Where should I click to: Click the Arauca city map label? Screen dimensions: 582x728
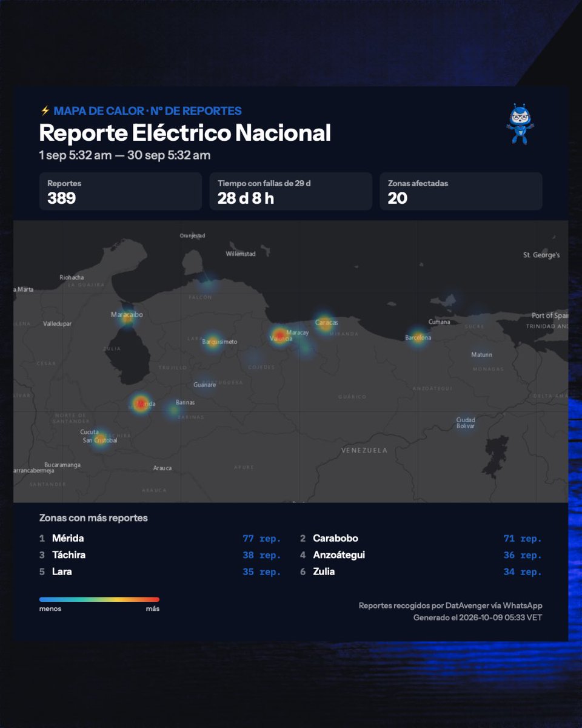coord(162,468)
